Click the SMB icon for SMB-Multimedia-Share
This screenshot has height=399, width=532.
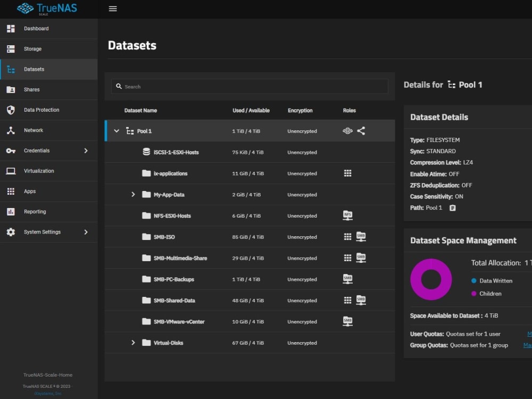pos(361,258)
